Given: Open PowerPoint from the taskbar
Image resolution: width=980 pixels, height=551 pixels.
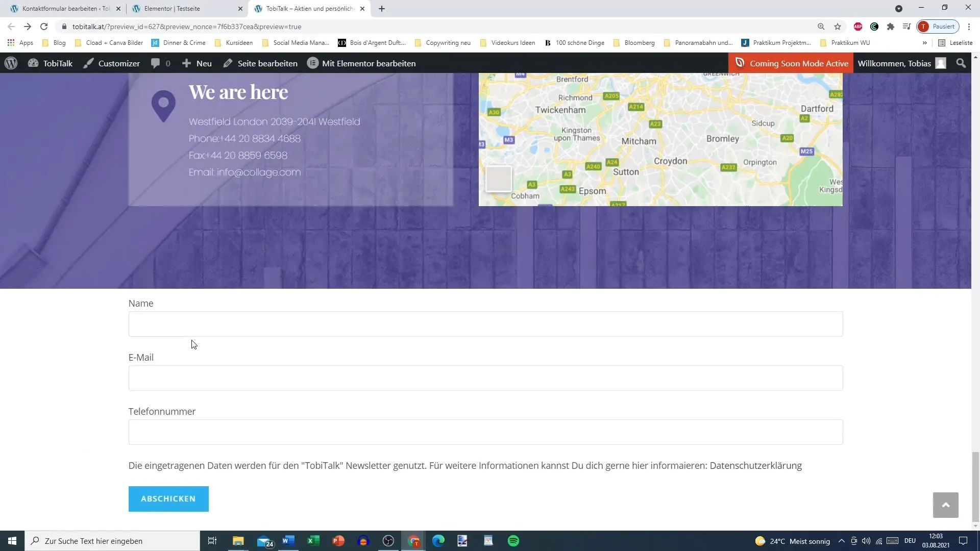Looking at the screenshot, I should pos(338,541).
